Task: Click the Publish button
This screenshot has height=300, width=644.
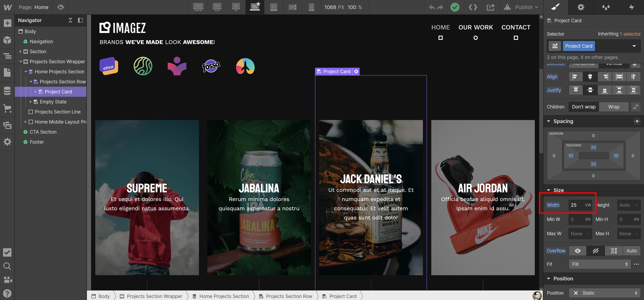Action: click(x=524, y=7)
